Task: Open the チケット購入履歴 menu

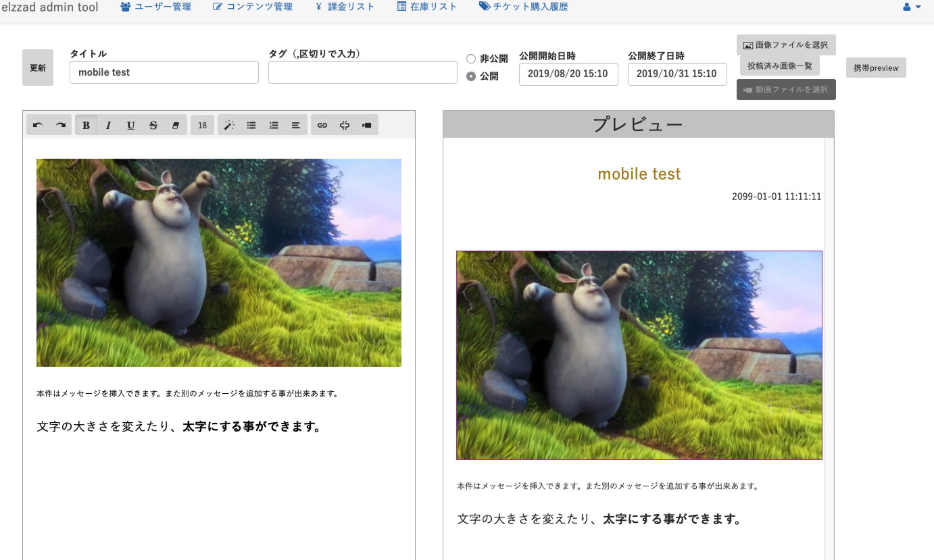Action: (523, 7)
